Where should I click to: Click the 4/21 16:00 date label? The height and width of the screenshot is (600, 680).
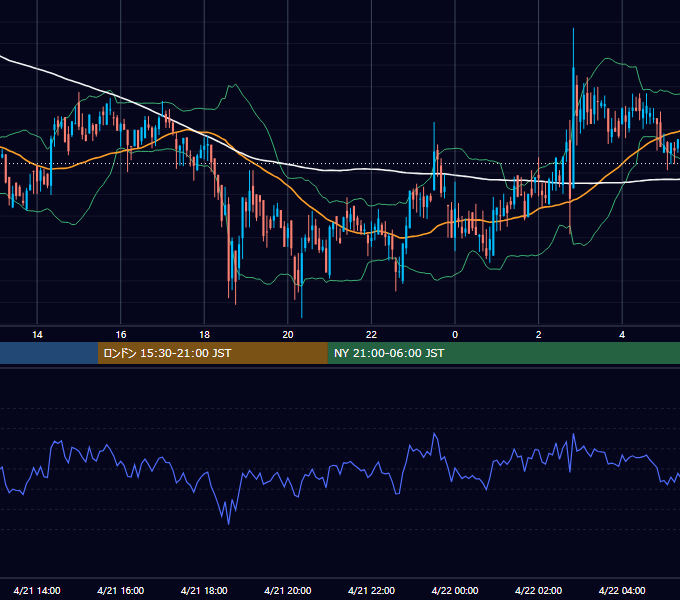(121, 590)
